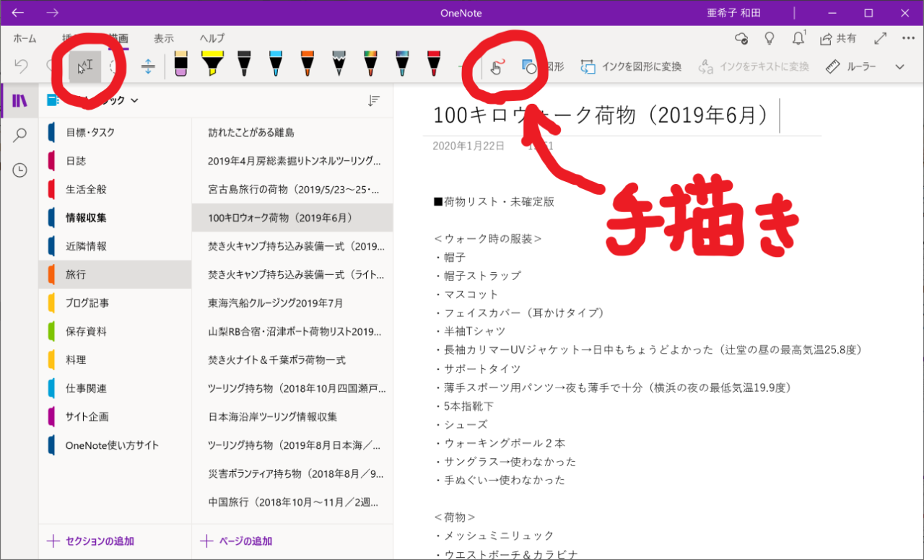Image resolution: width=924 pixels, height=560 pixels.
Task: Open the page 山梨RB合宿･沼津ボート荷物リスト
Action: [292, 332]
